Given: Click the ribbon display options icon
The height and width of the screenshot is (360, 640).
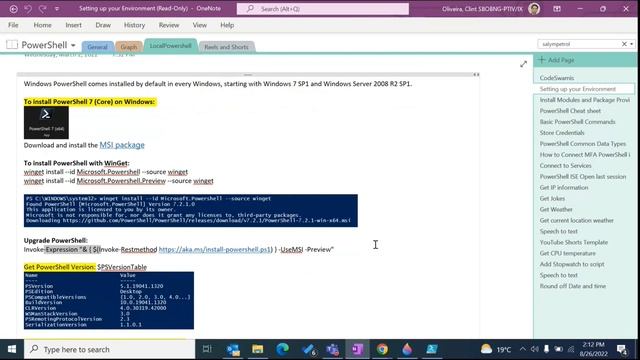Looking at the screenshot, I should [x=557, y=9].
